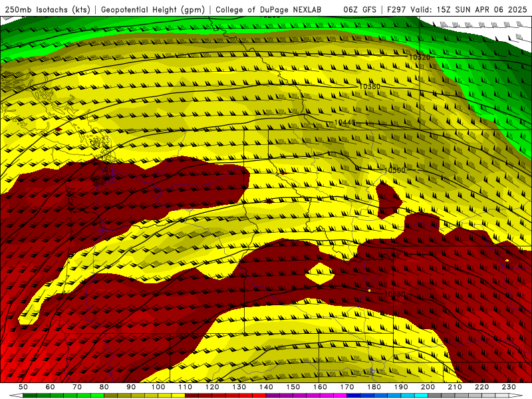Click the 230 value on the color scale
Image resolution: width=532 pixels, height=399 pixels.
point(509,387)
